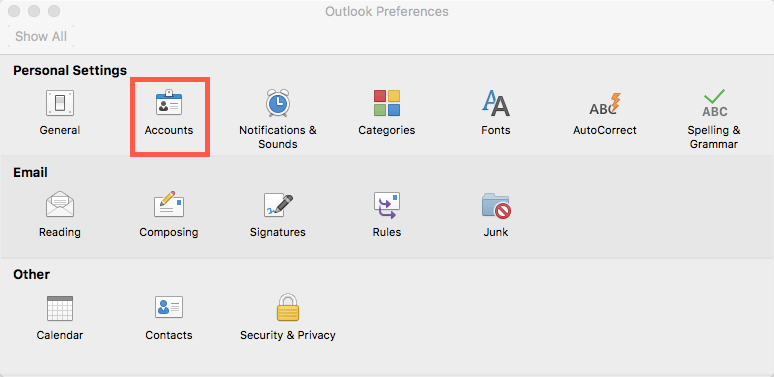The height and width of the screenshot is (377, 774).
Task: Open Security & Privacy padlock icon
Action: tap(287, 307)
